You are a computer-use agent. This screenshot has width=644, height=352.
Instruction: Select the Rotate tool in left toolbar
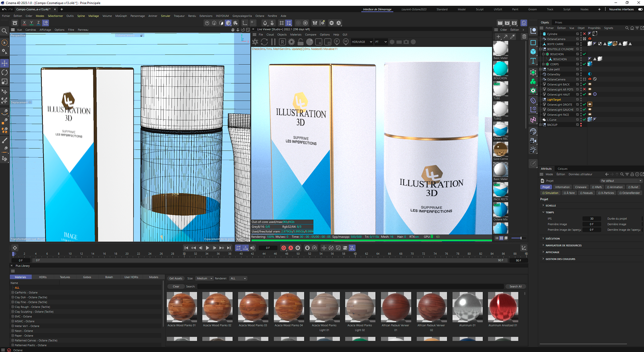(5, 72)
